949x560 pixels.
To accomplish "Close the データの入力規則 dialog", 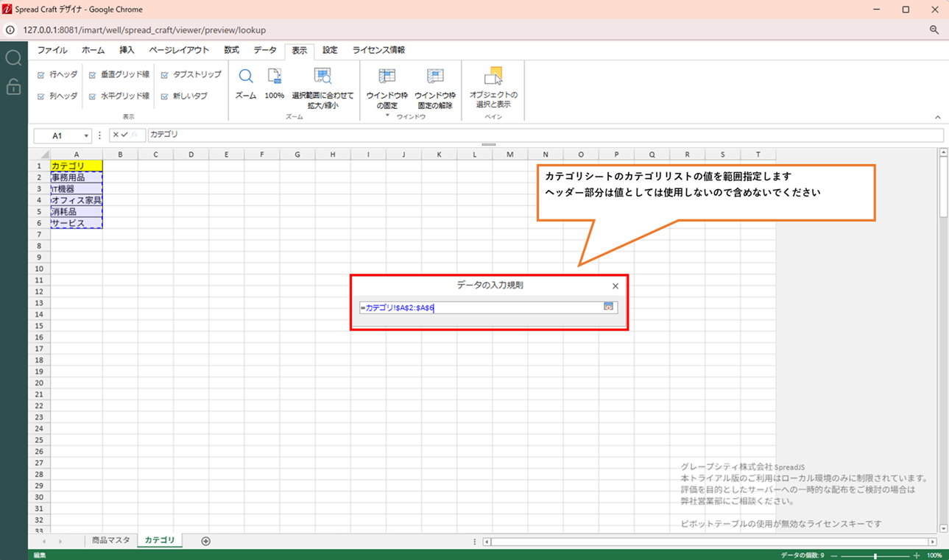I will pos(615,286).
